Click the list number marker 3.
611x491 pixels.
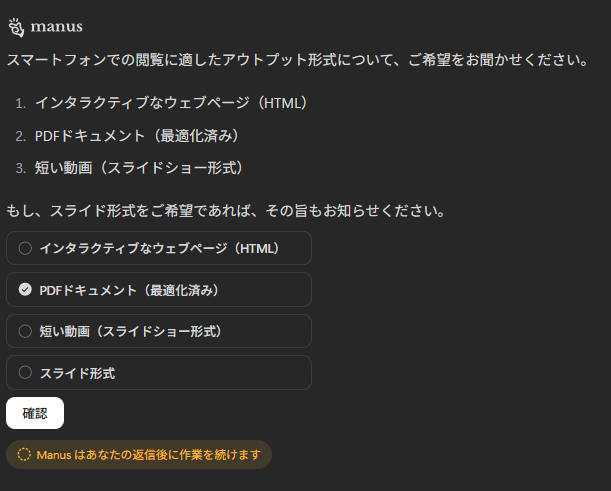[21, 168]
